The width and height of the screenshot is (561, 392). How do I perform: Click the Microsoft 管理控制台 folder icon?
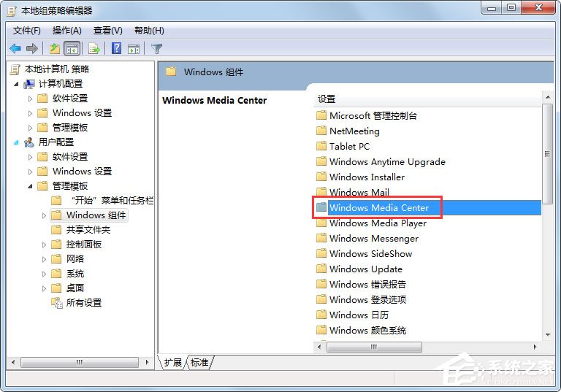[x=321, y=115]
